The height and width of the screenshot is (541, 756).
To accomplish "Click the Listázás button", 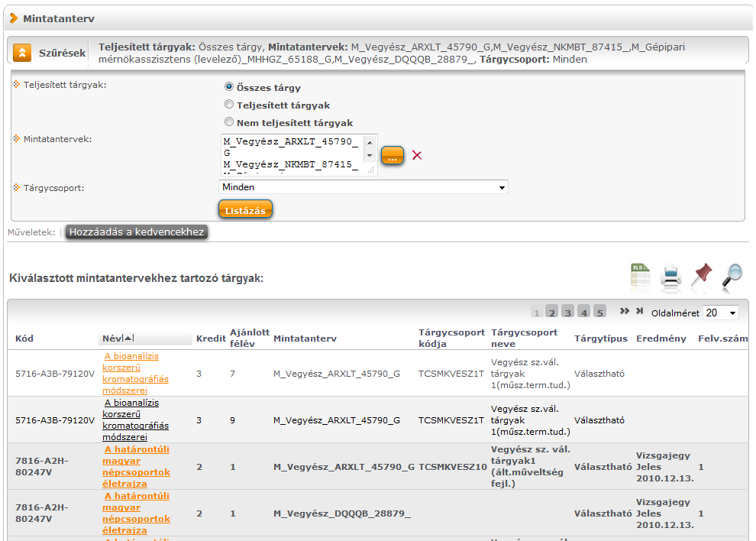I will point(245,210).
